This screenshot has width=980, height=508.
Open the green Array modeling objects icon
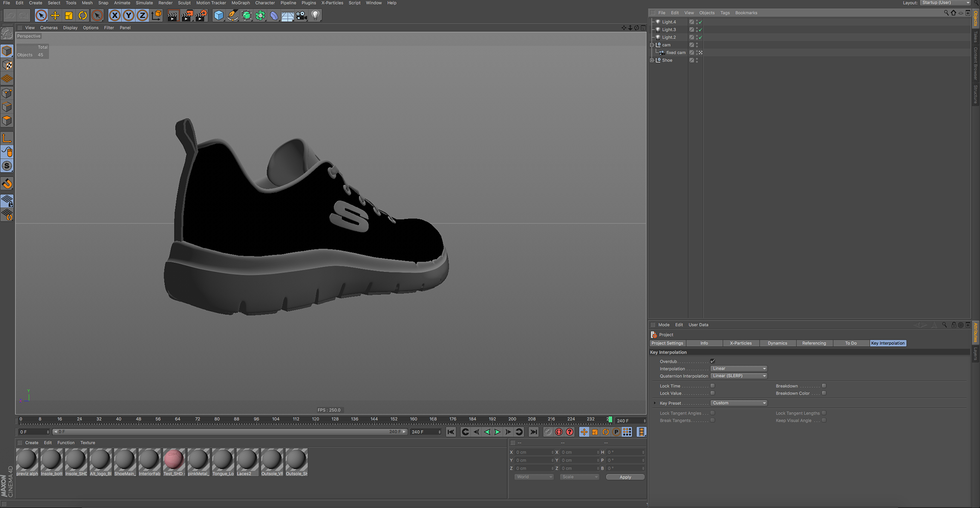click(260, 15)
